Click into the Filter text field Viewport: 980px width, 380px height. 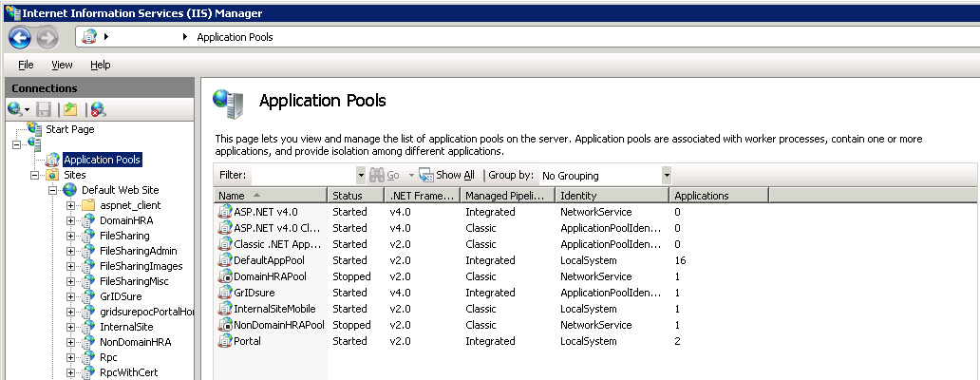point(303,175)
